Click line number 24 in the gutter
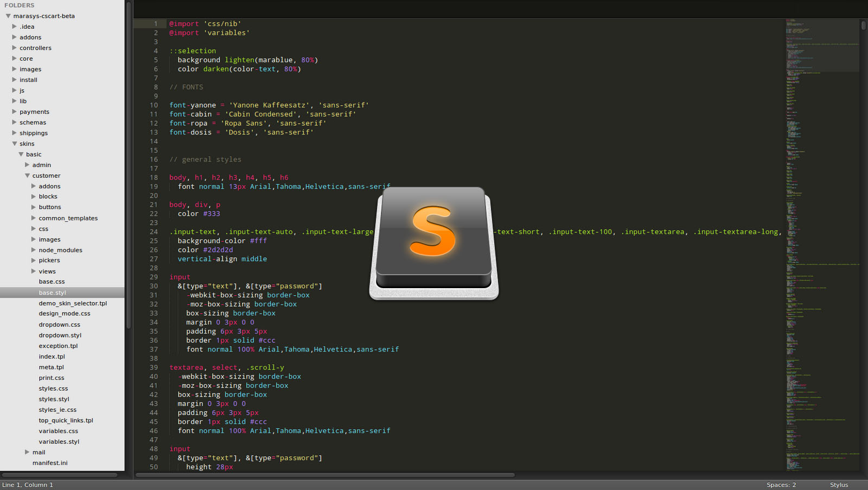Screen dimensions: 868x490 (x=154, y=232)
